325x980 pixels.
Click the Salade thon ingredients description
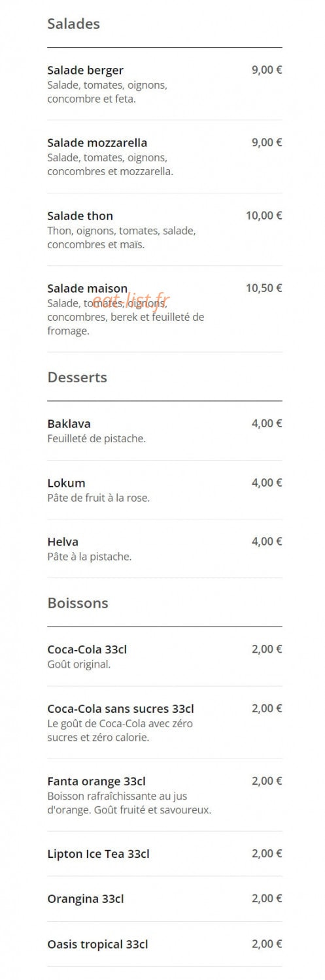122,238
